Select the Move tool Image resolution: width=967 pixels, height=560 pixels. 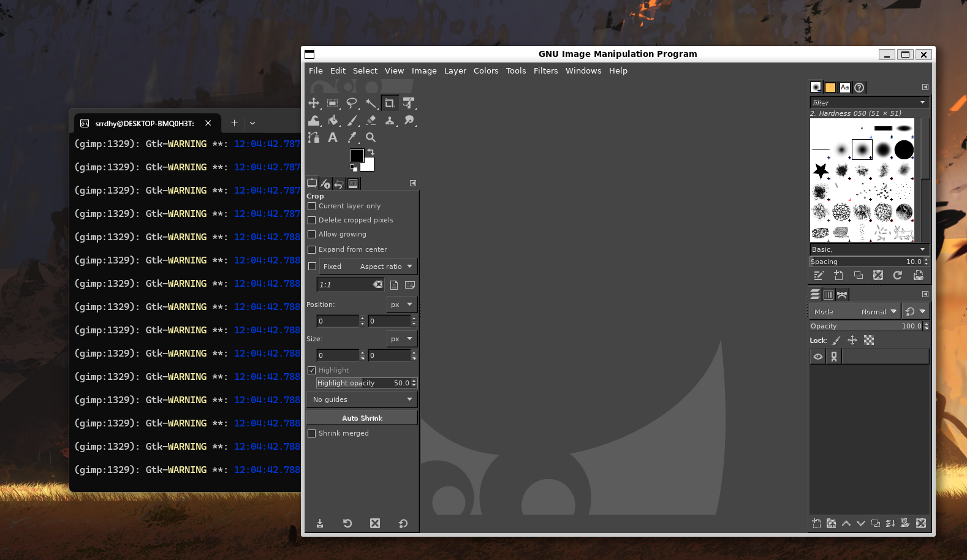click(x=314, y=103)
